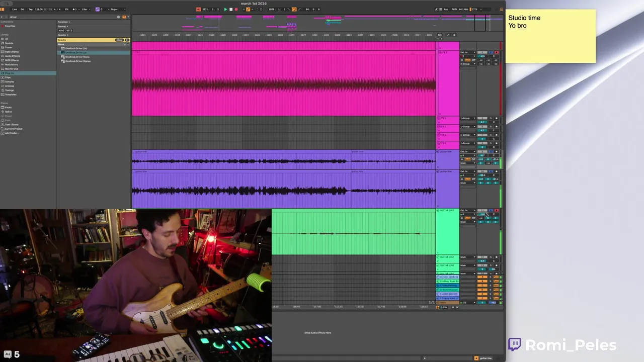
Task: Open green GUITAR LINE's Main output dropdown
Action: [x=468, y=222]
